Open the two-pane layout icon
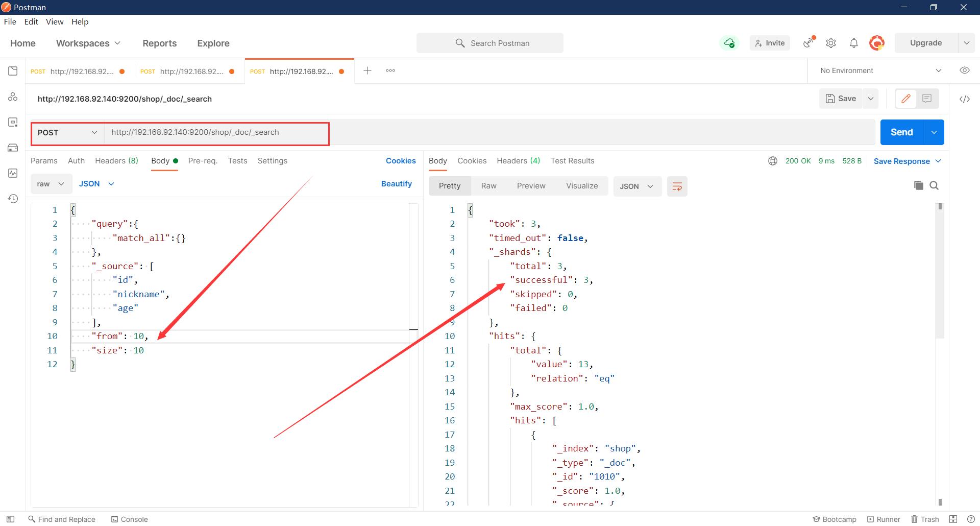This screenshot has width=980, height=526. tap(953, 519)
